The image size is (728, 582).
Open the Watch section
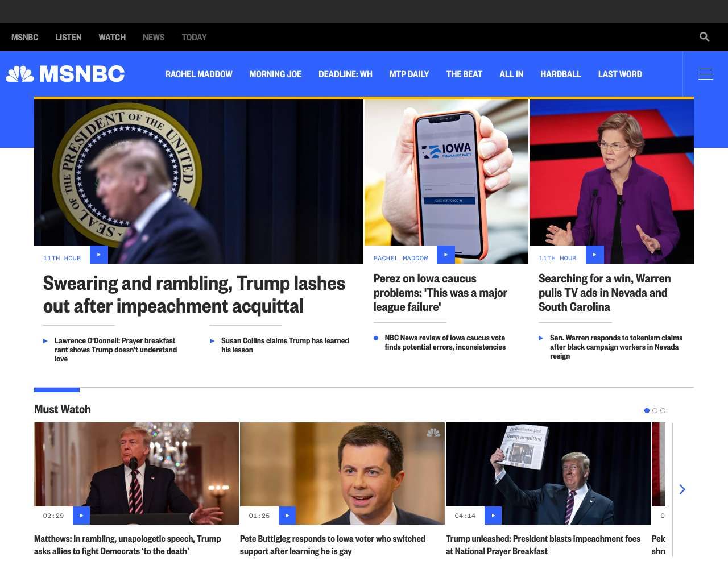(x=112, y=38)
